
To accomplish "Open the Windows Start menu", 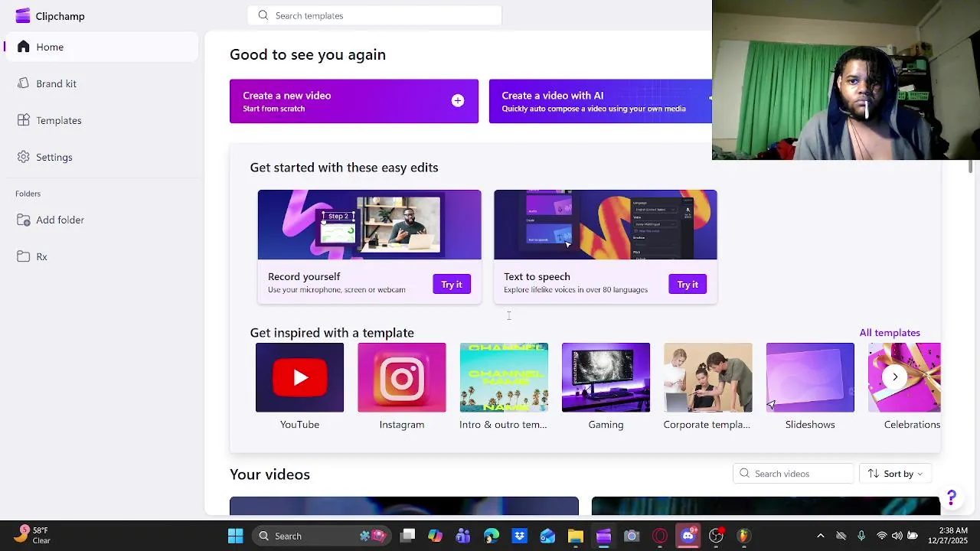I will (235, 536).
